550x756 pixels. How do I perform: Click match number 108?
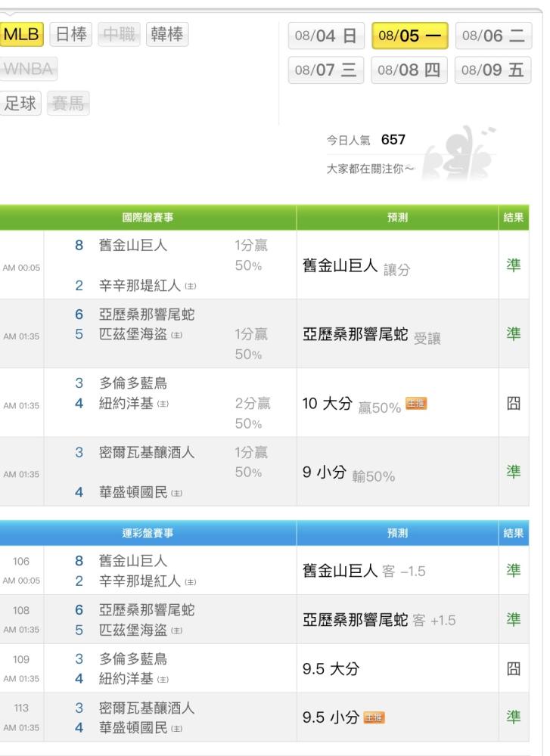pos(21,610)
